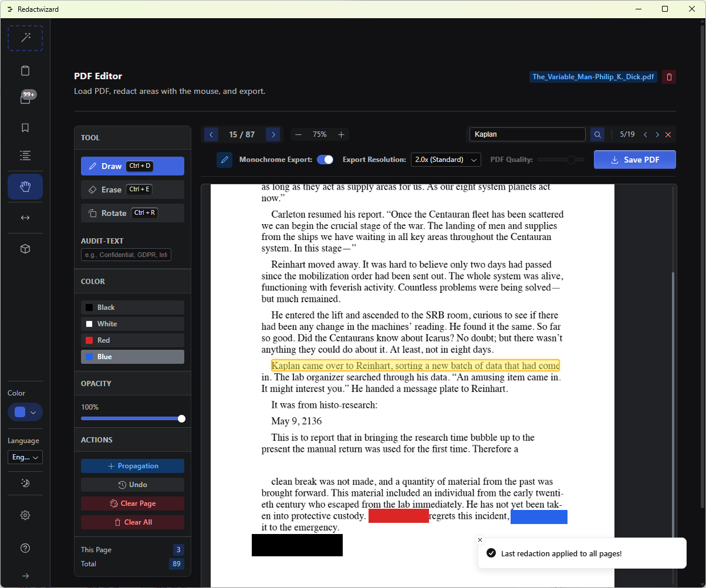Click the red redaction box on page
Image resolution: width=706 pixels, height=588 pixels.
398,516
